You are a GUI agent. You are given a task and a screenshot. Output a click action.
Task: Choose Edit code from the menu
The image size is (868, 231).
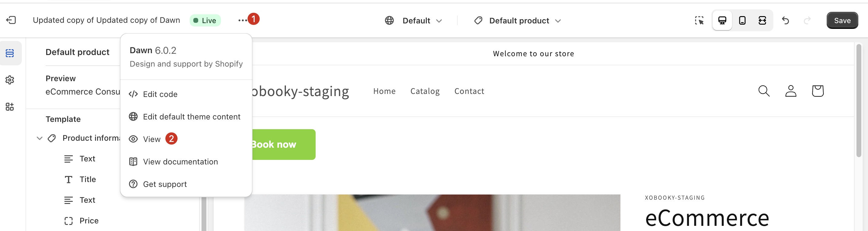(160, 94)
